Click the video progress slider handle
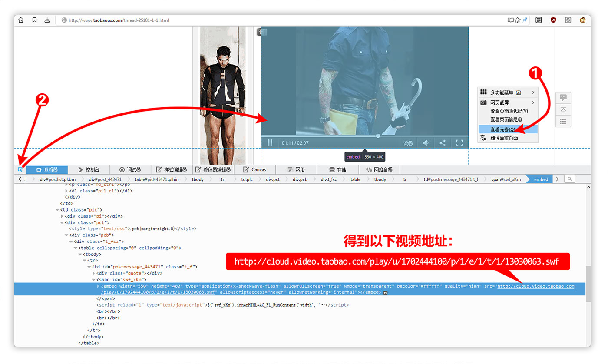 378,136
